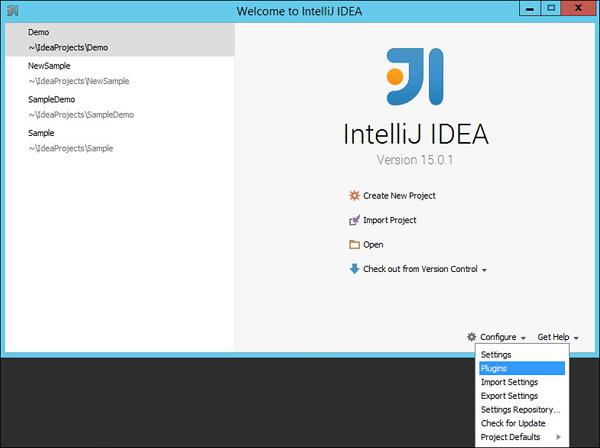
Task: Select Import Project
Action: pyautogui.click(x=390, y=220)
